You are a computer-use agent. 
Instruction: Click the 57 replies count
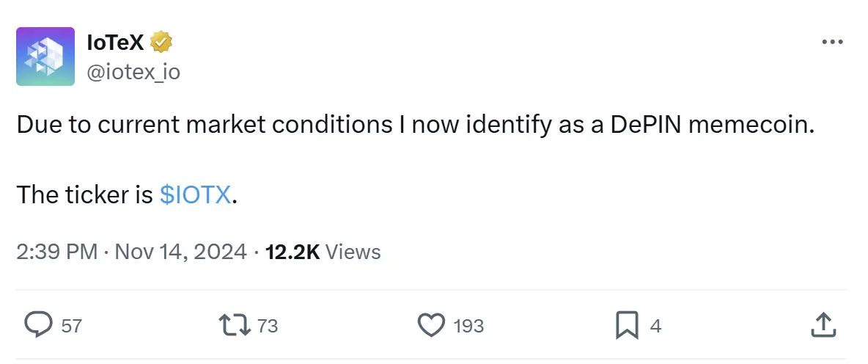[71, 326]
